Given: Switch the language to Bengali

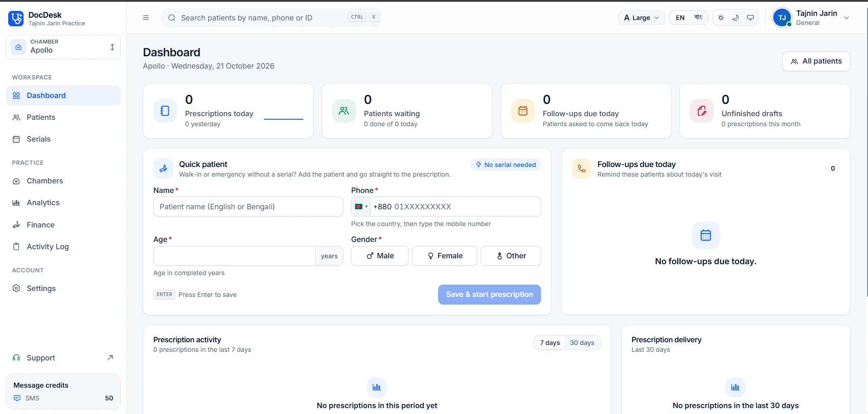Looking at the screenshot, I should tap(698, 18).
